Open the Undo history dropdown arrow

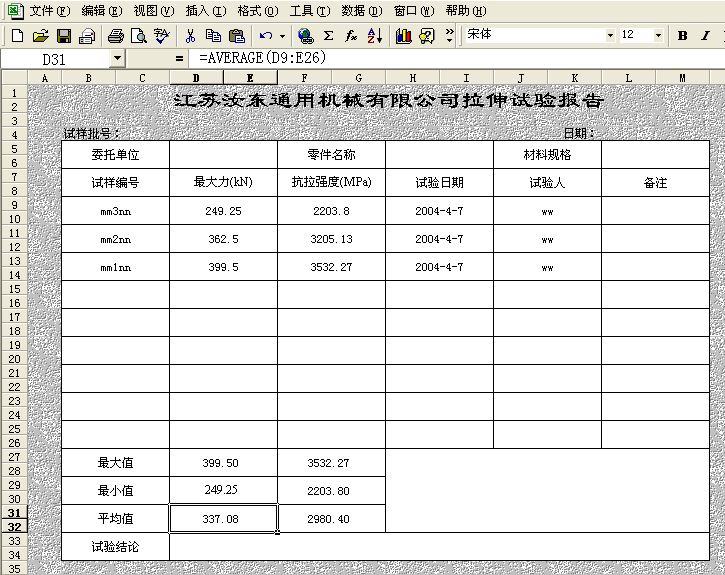point(283,36)
